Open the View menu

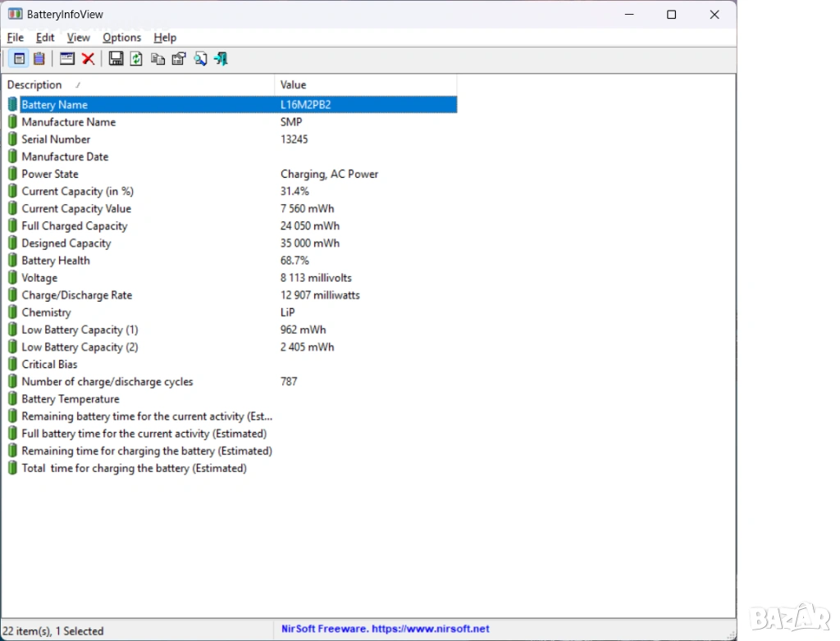(79, 38)
